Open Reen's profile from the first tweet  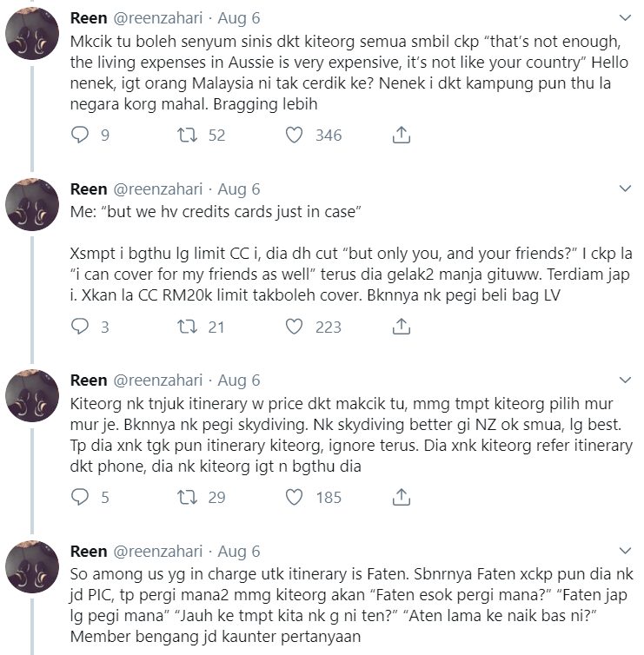[x=88, y=17]
